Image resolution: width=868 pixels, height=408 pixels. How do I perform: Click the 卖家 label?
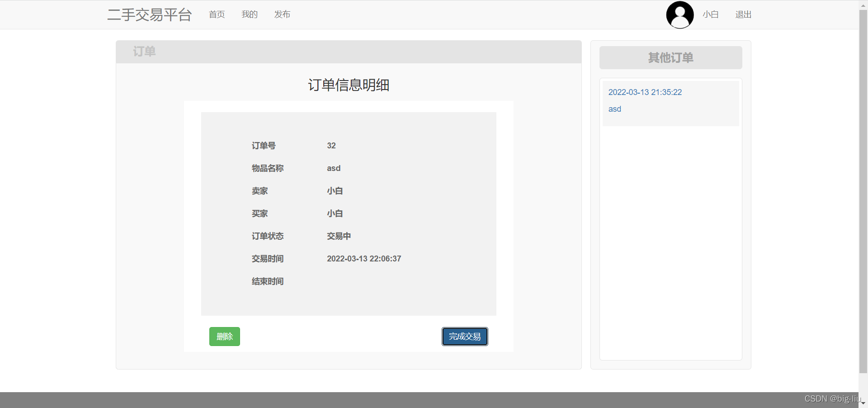coord(260,191)
